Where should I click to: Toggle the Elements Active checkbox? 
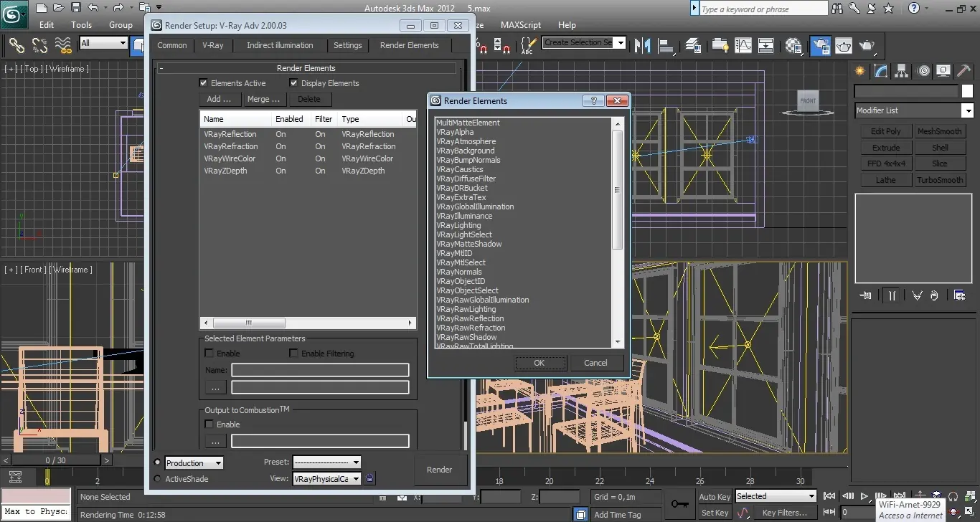(x=204, y=83)
